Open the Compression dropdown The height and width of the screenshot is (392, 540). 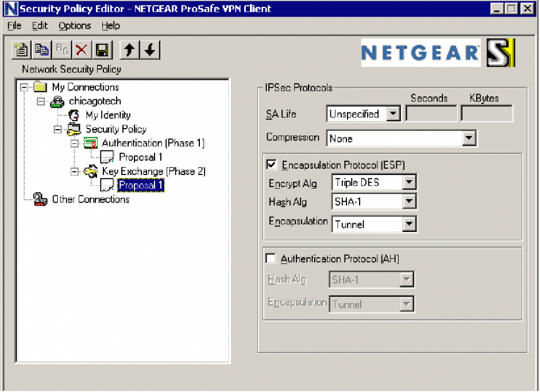(x=469, y=138)
